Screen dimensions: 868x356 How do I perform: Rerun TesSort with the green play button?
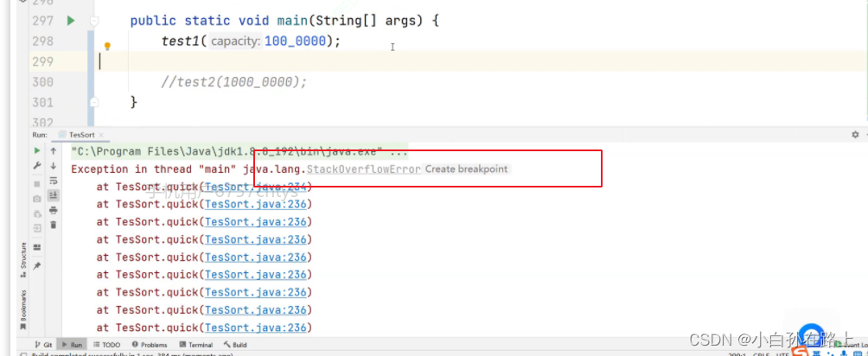(37, 150)
